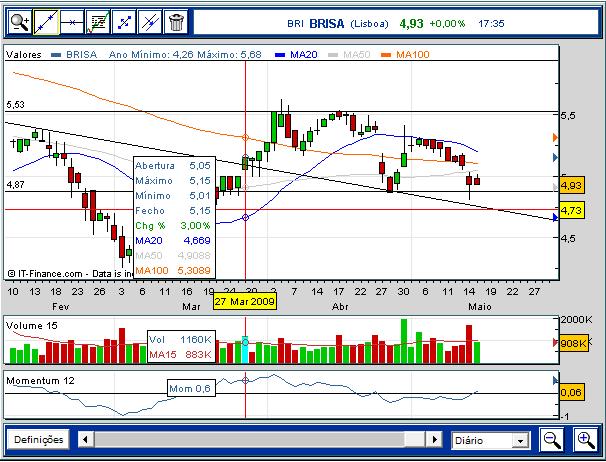
Task: Click the +0,00% change value
Action: 447,24
